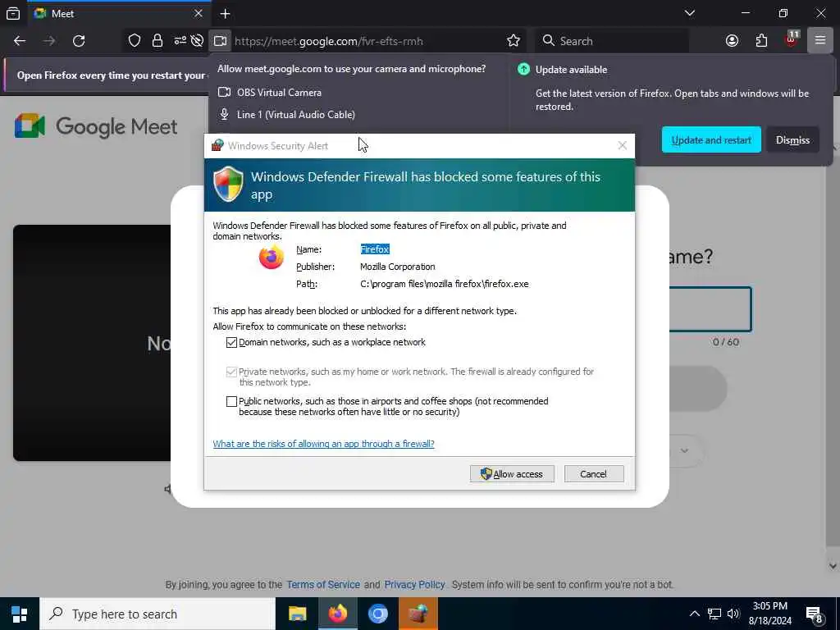The width and height of the screenshot is (840, 630).
Task: Open the notification center icon
Action: (x=815, y=614)
